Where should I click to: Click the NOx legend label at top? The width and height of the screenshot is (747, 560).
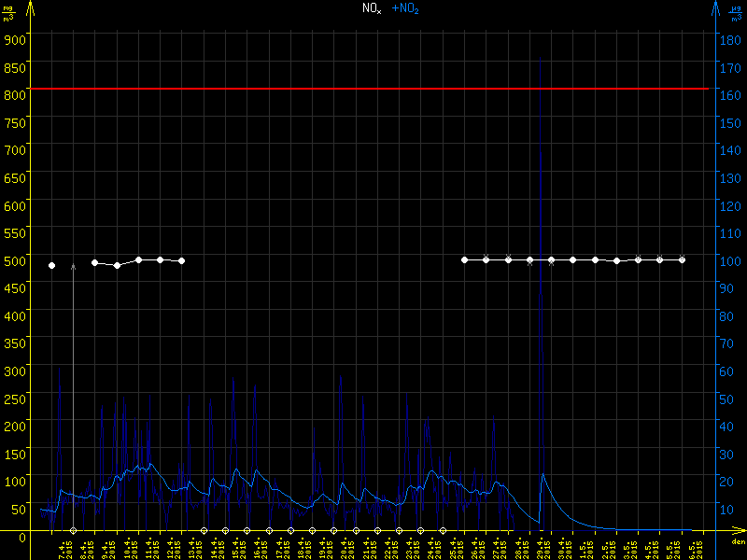point(372,8)
